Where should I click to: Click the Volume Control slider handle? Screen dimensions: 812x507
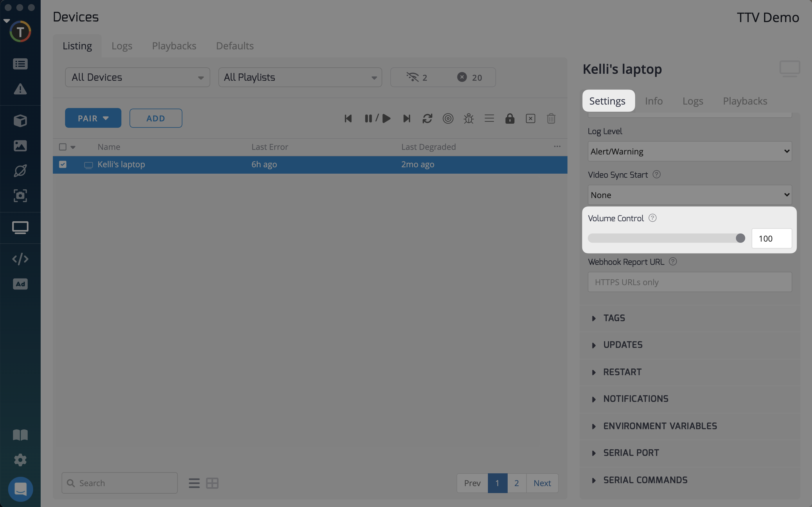[x=740, y=238]
